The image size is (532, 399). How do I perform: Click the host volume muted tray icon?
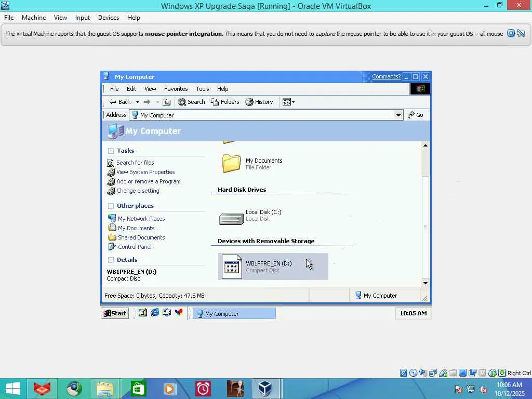pyautogui.click(x=483, y=389)
